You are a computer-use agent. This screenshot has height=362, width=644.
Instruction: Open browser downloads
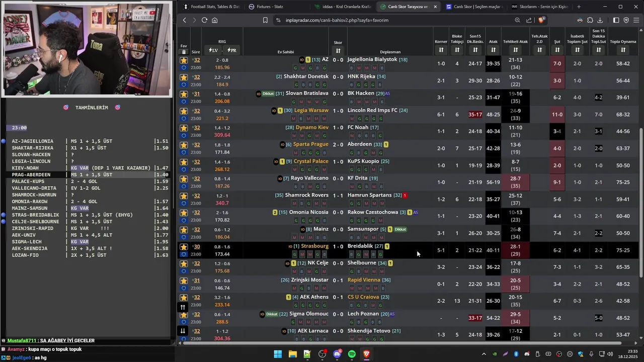600,20
